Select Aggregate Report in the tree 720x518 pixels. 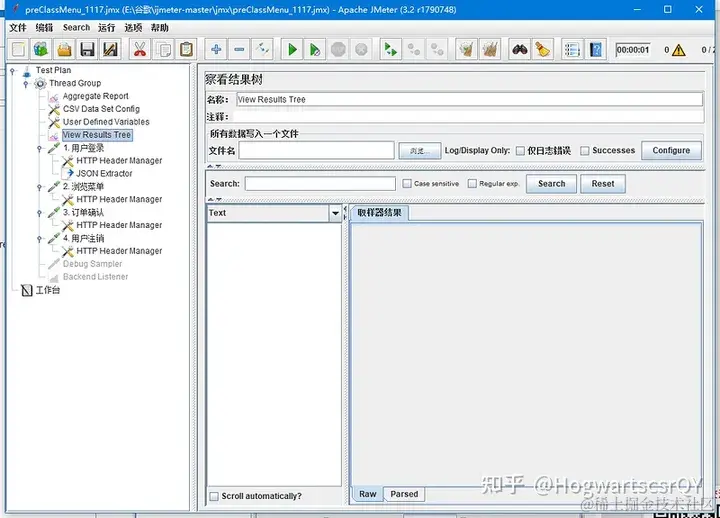pyautogui.click(x=96, y=96)
